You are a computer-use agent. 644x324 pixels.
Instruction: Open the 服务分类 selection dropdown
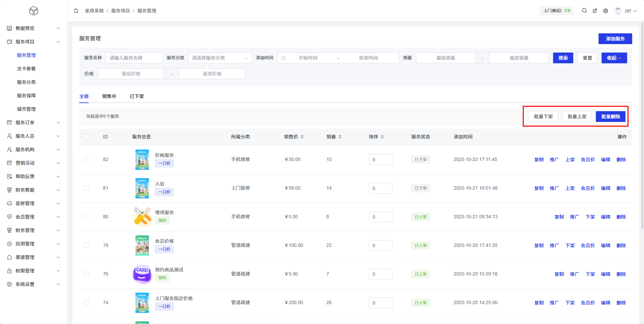(x=220, y=58)
